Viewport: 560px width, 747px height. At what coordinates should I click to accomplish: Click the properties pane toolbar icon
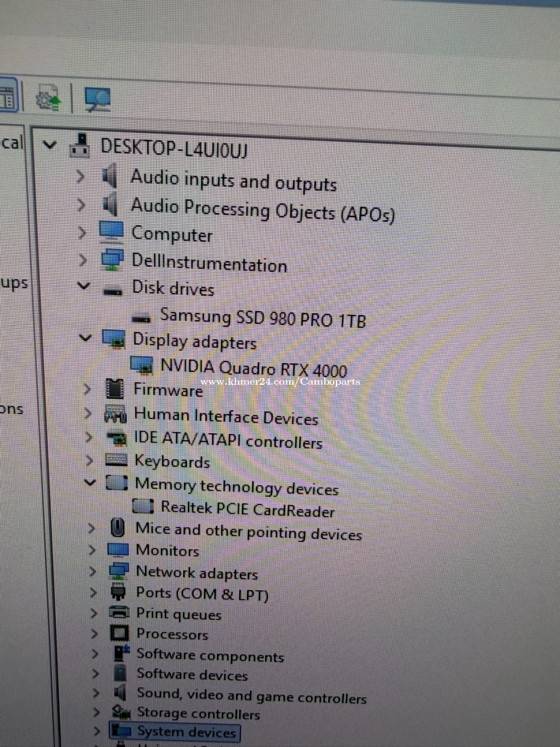8,98
